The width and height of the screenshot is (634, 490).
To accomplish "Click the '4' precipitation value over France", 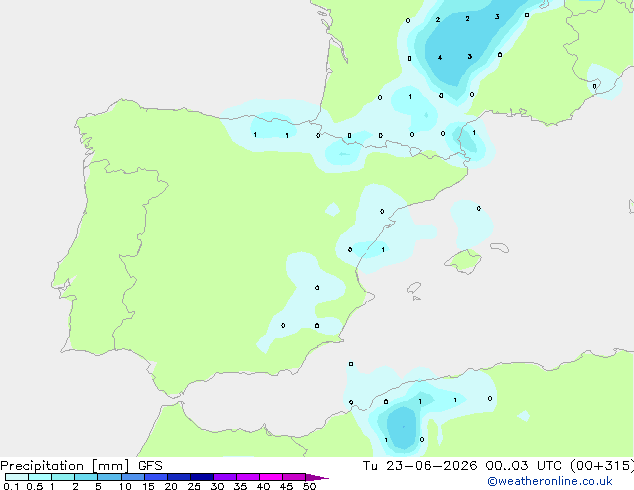I will (x=440, y=57).
